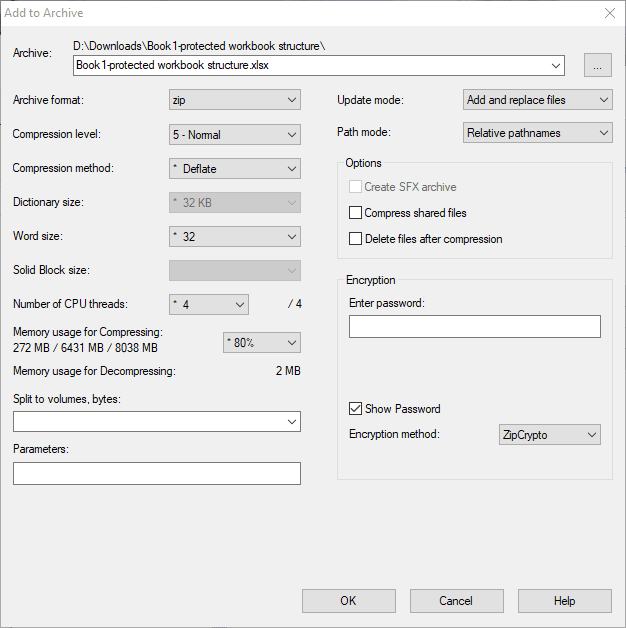Enable Compress shared files checkbox

355,213
